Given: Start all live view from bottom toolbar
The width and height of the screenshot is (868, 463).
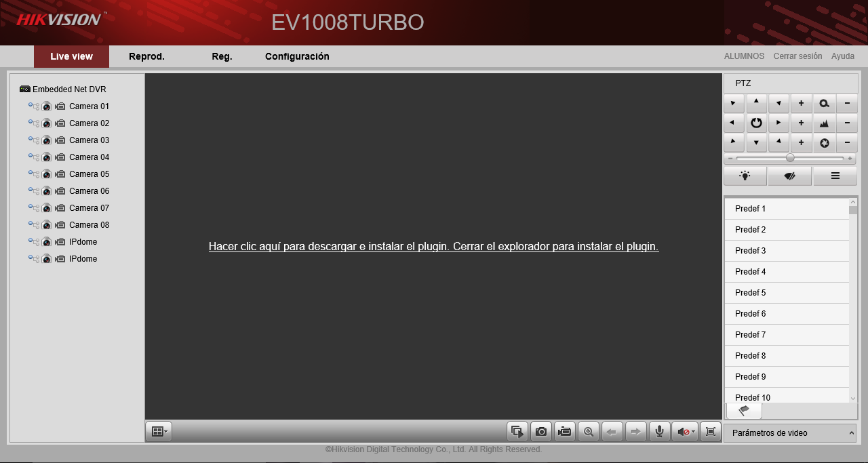Looking at the screenshot, I should [517, 432].
